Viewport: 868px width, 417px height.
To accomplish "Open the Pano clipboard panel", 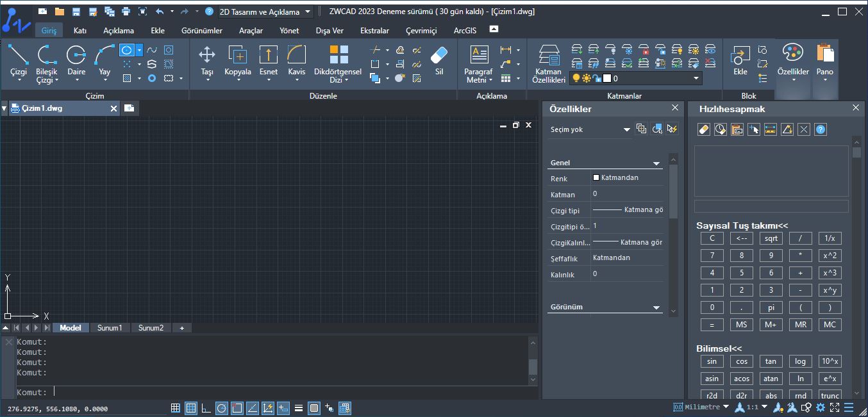I will coord(825,61).
